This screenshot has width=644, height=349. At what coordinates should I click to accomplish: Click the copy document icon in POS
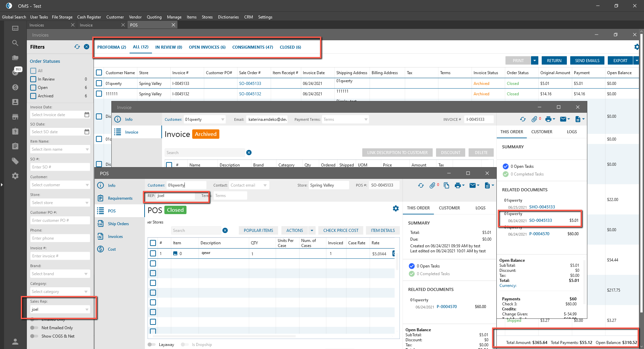(x=446, y=185)
